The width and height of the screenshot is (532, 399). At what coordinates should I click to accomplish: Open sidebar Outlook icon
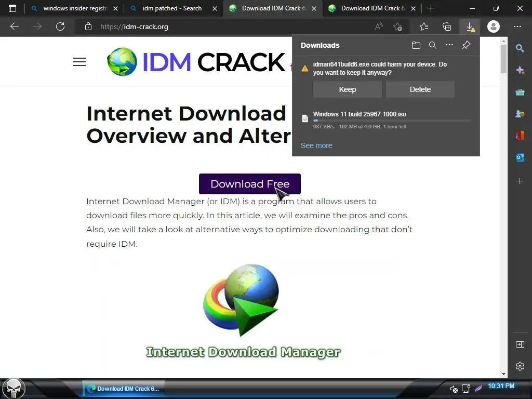click(520, 157)
